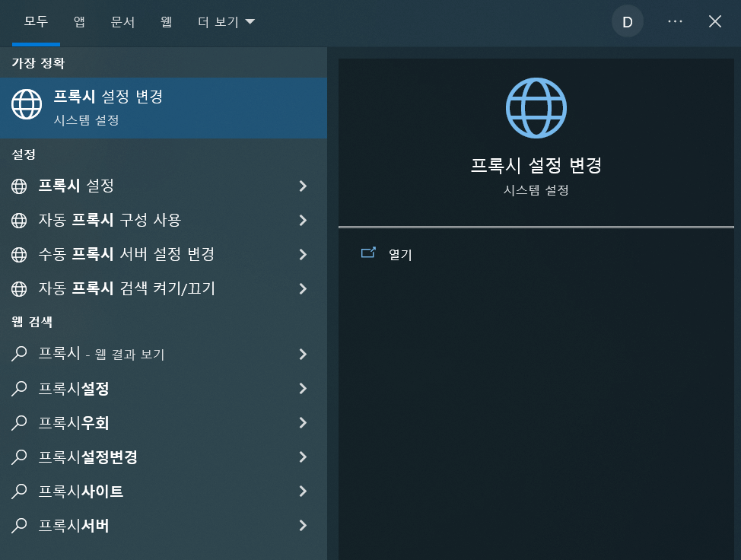The height and width of the screenshot is (560, 741).
Task: Click the large globe icon in the preview panel
Action: coord(536,107)
